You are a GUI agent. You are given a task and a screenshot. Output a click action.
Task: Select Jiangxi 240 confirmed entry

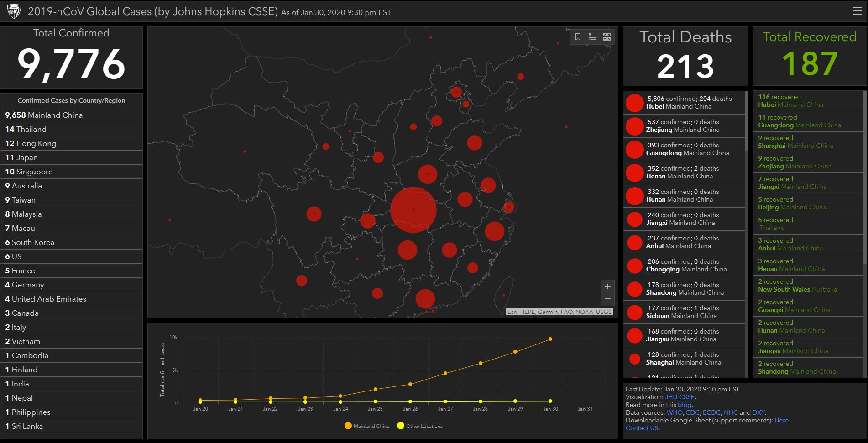[x=684, y=219]
